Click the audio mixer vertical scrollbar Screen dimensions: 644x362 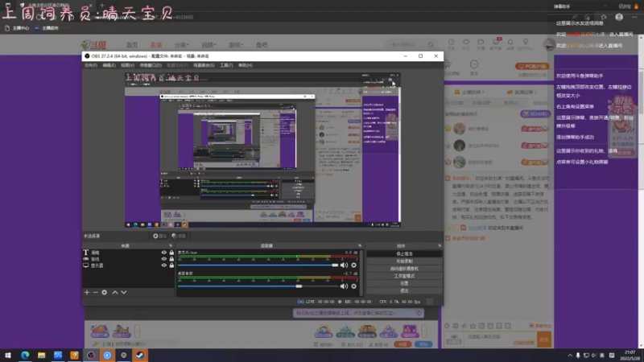(x=361, y=273)
